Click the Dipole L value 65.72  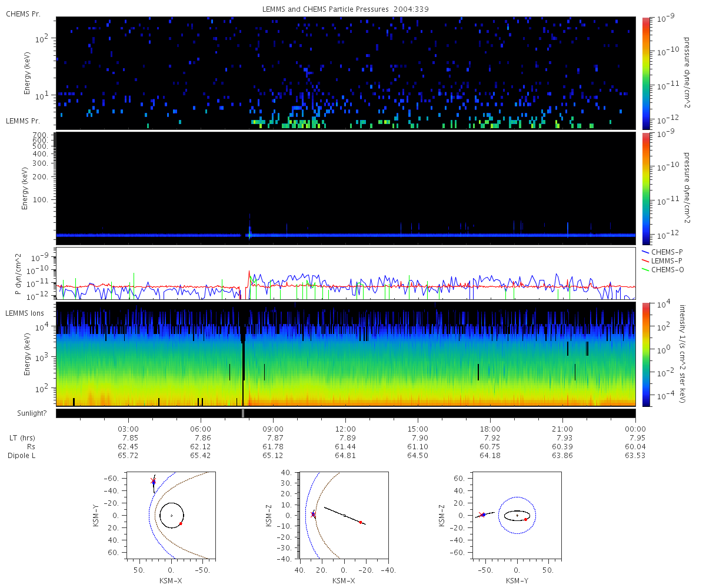(x=129, y=456)
